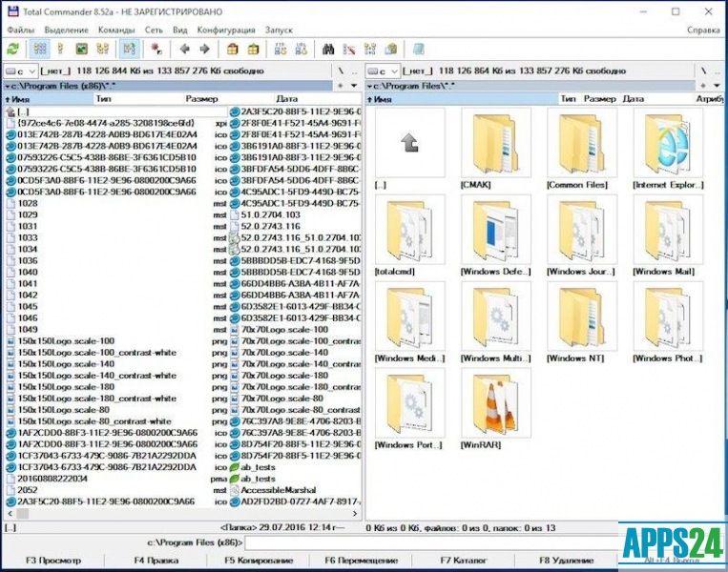Screen dimensions: 728x572
Task: Select file 20160808222034 in left panel
Action: (116, 479)
